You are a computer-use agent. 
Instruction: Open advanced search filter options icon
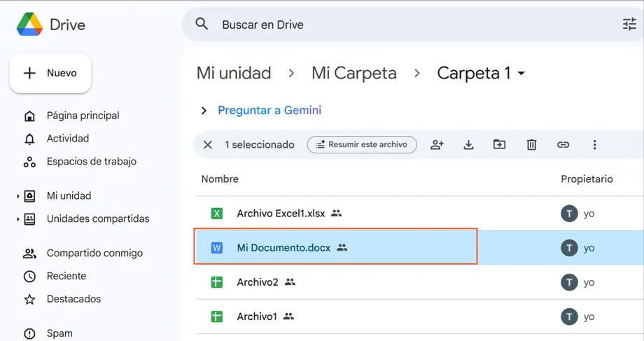[629, 25]
